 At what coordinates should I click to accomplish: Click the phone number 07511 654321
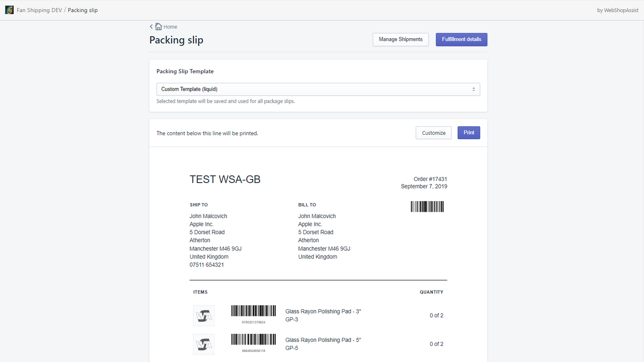(206, 264)
